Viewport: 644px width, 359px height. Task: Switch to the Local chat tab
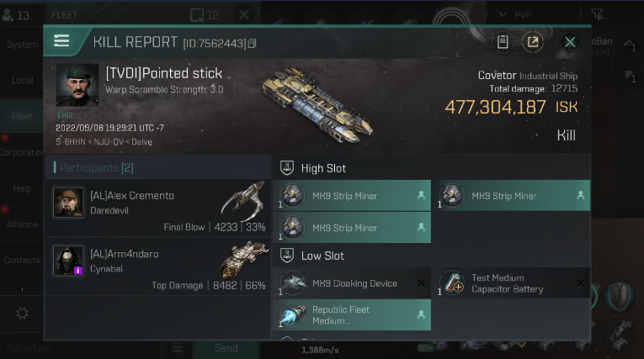point(22,81)
